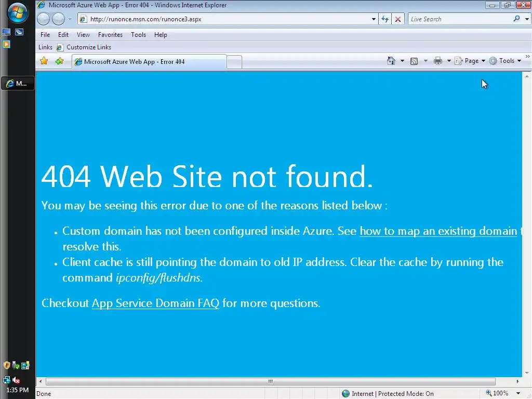Click the vertical scrollbar down arrow
This screenshot has height=399, width=532.
tap(527, 373)
